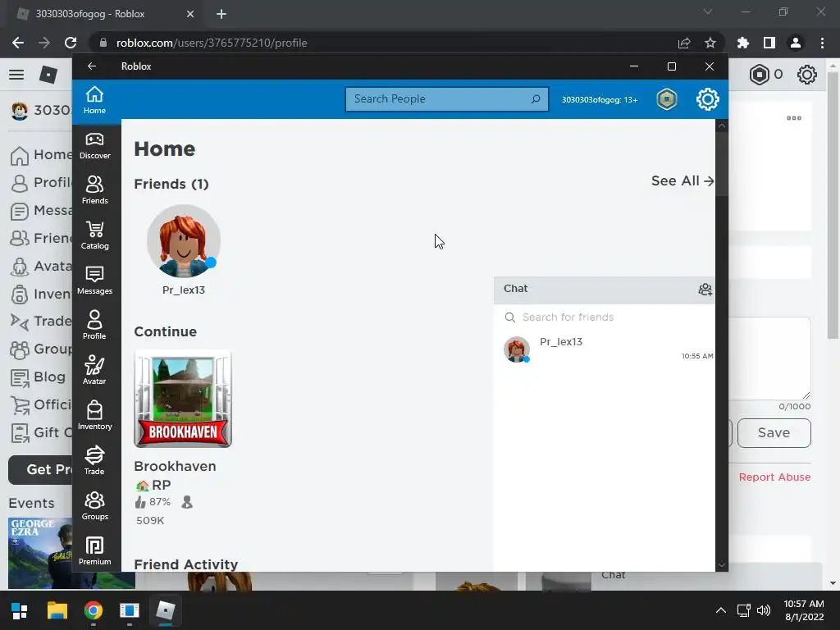
Task: Click volume icon in system tray
Action: [764, 610]
